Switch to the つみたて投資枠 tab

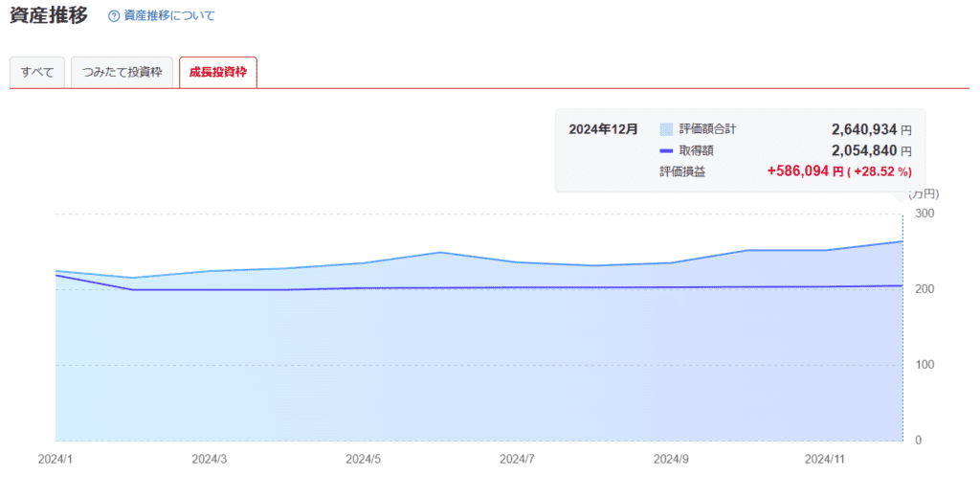pos(122,73)
